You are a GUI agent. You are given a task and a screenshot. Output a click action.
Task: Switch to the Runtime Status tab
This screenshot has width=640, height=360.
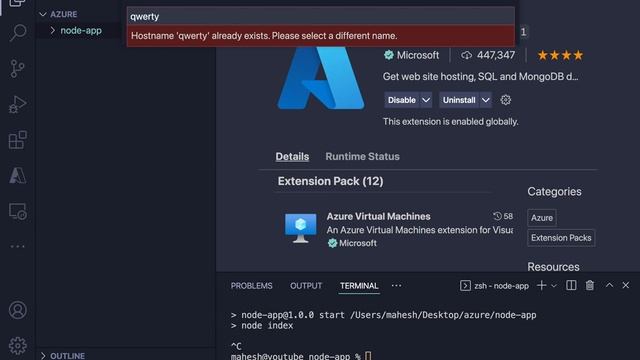[x=362, y=156]
